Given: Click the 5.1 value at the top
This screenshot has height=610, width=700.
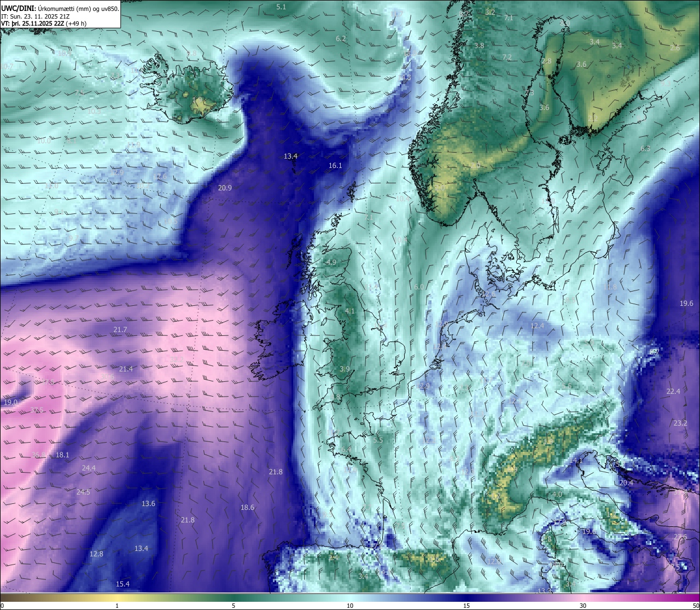Looking at the screenshot, I should point(281,7).
